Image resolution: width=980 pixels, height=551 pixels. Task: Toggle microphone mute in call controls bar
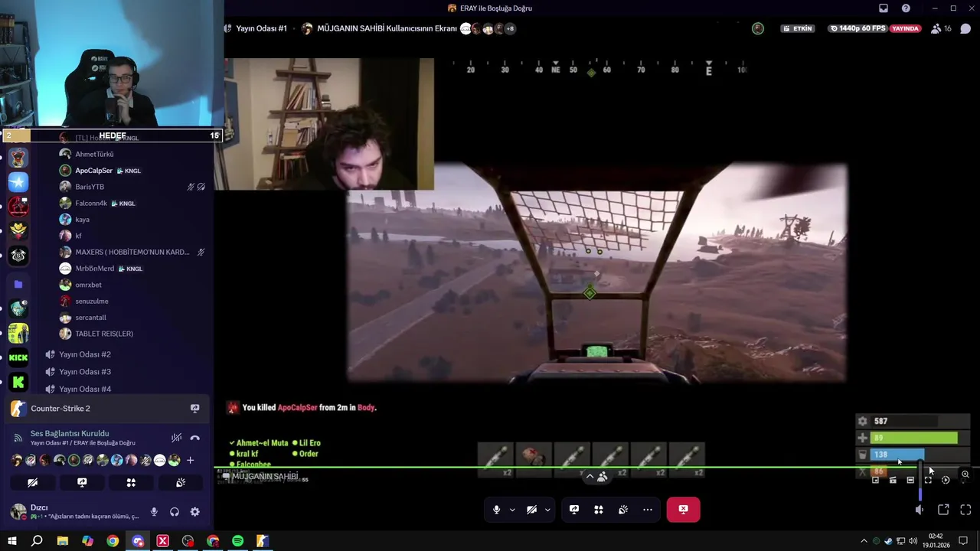point(497,510)
